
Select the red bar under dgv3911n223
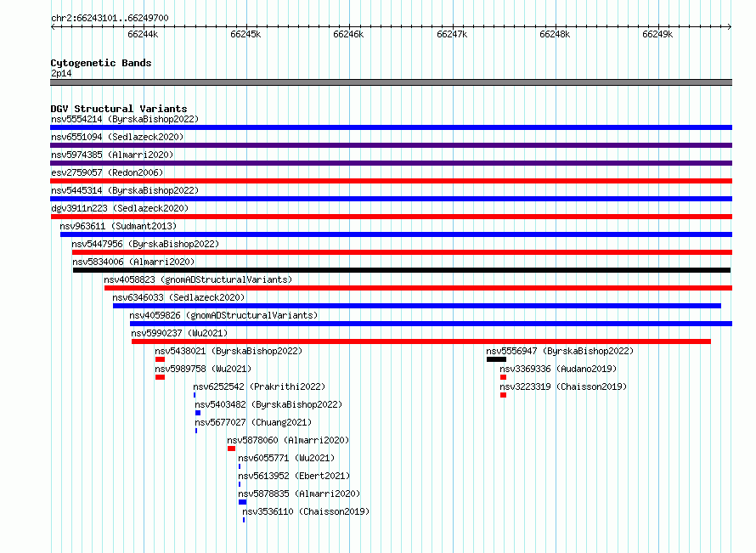point(391,217)
